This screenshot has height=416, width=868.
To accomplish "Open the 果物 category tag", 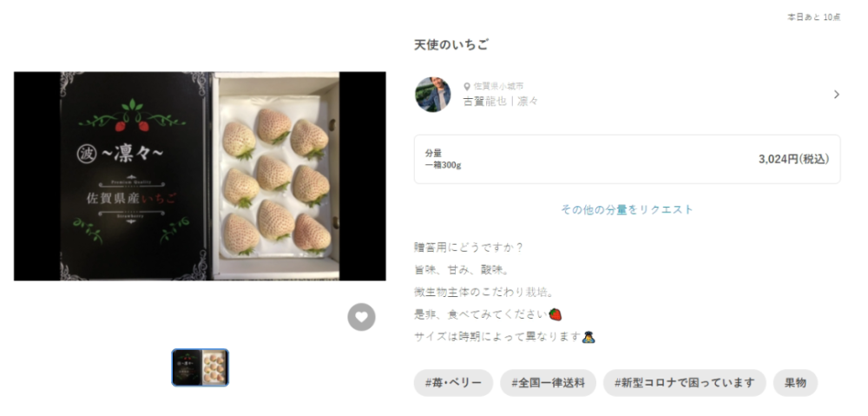I will coord(795,383).
